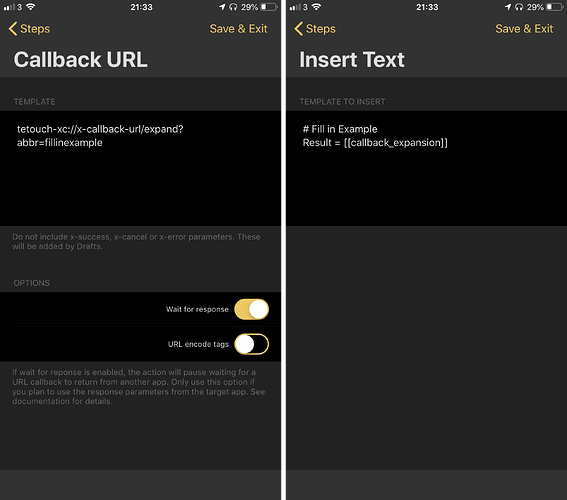The height and width of the screenshot is (500, 567).
Task: Tap Save & Exit on Insert Text screen
Action: click(524, 29)
